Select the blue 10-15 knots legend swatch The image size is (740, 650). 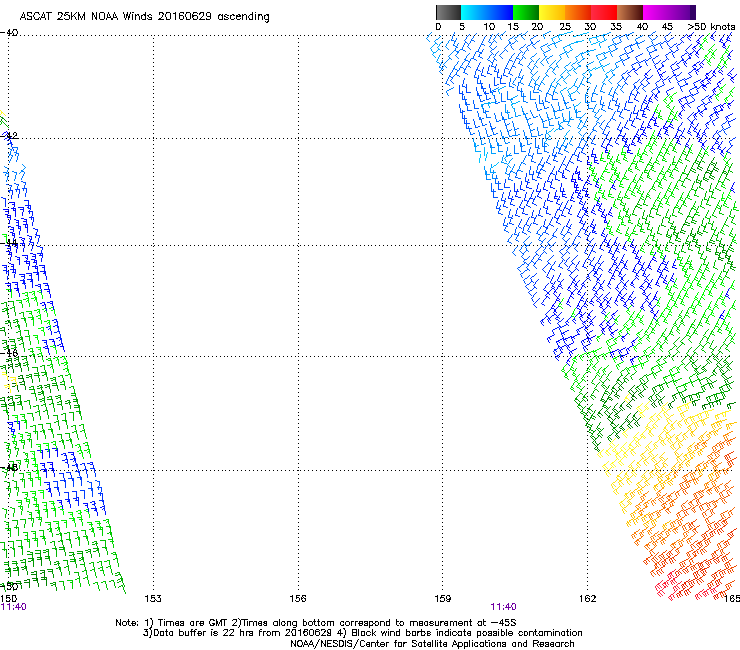click(500, 12)
